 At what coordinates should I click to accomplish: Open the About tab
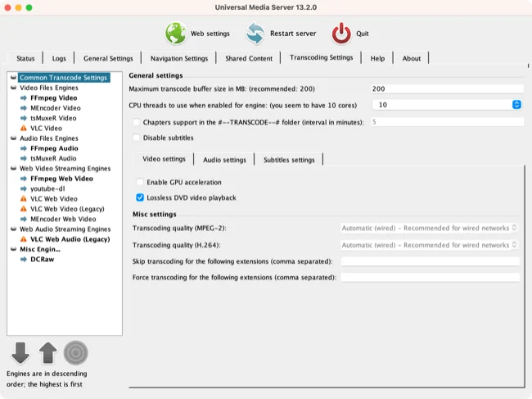(411, 58)
